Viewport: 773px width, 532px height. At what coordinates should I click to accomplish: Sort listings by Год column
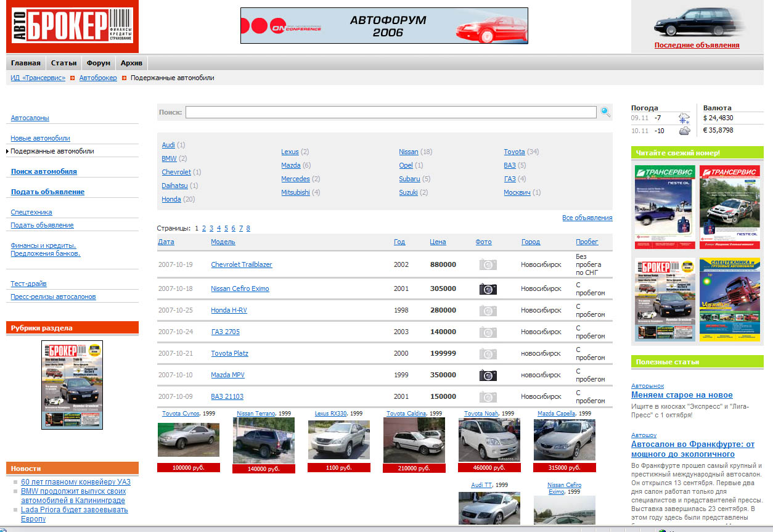pos(399,242)
